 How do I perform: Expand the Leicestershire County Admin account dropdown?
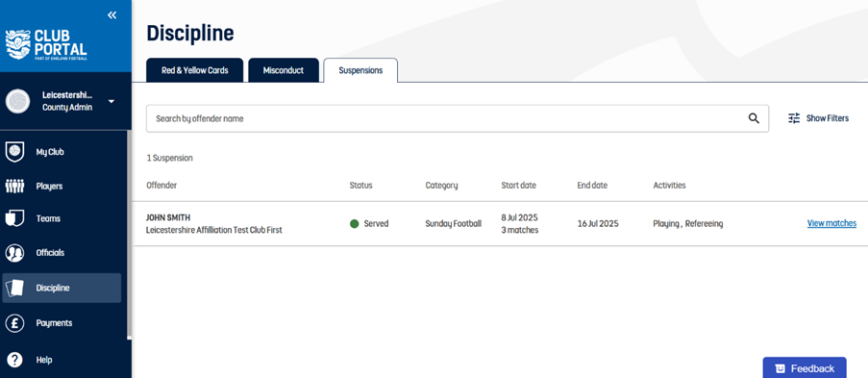click(x=111, y=101)
